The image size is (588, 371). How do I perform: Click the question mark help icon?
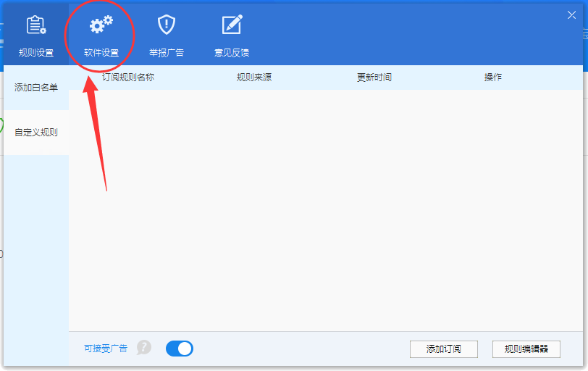(x=144, y=348)
